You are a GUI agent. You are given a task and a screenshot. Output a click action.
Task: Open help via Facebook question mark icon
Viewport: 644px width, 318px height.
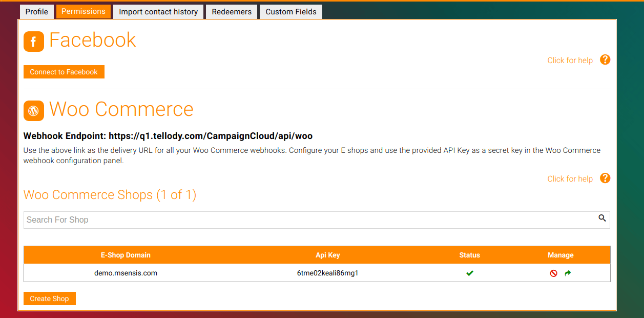(605, 59)
